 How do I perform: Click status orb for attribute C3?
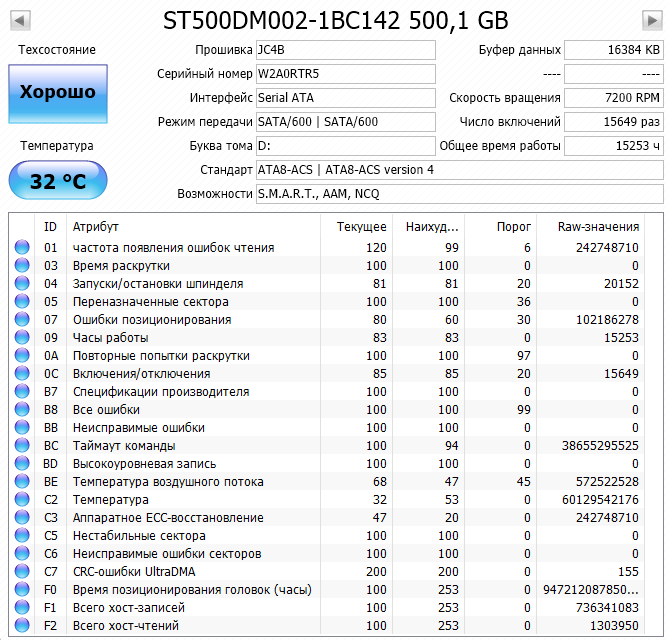tap(22, 517)
